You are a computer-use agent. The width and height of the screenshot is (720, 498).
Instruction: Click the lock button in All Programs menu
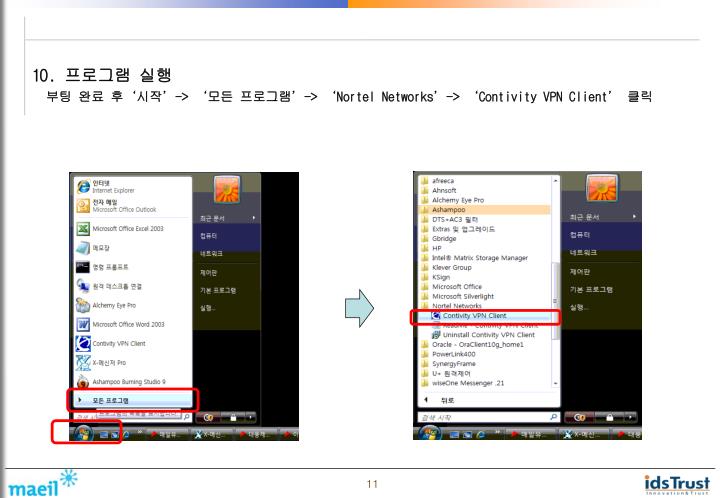(x=609, y=417)
